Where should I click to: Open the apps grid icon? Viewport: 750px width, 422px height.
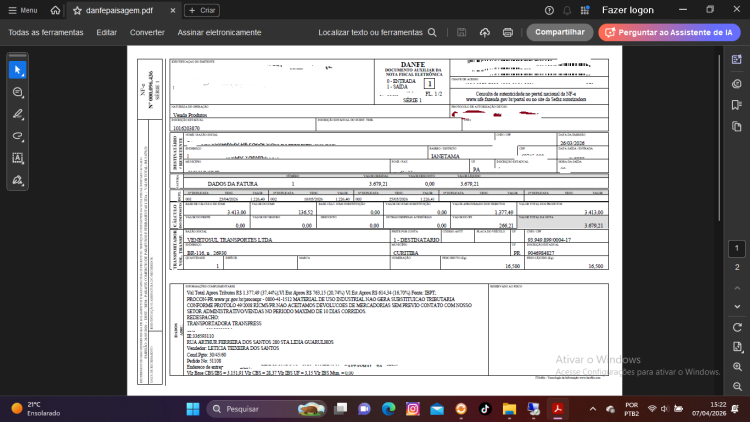coord(585,10)
